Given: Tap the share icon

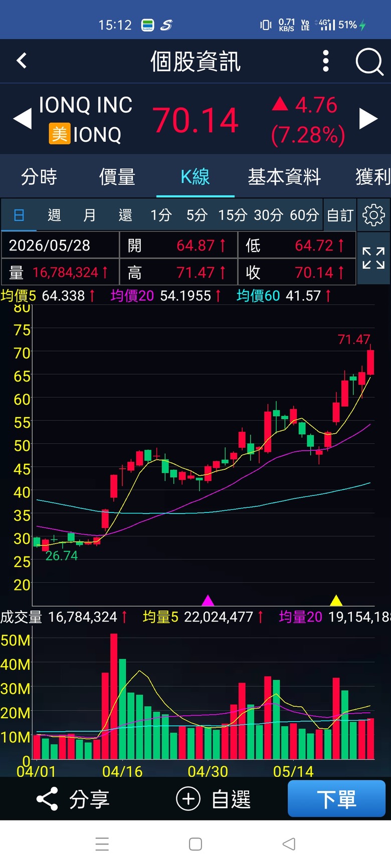Looking at the screenshot, I should click(x=47, y=799).
